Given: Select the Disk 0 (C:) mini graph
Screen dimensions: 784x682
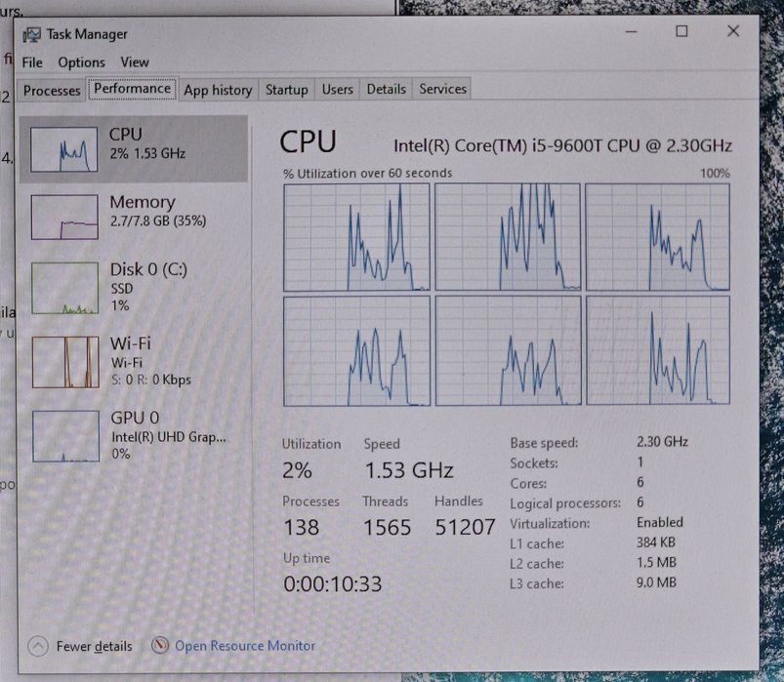Looking at the screenshot, I should pyautogui.click(x=65, y=288).
